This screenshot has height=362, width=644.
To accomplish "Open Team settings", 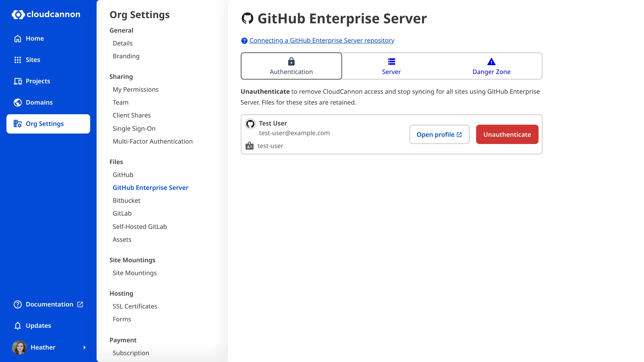I will coord(121,102).
